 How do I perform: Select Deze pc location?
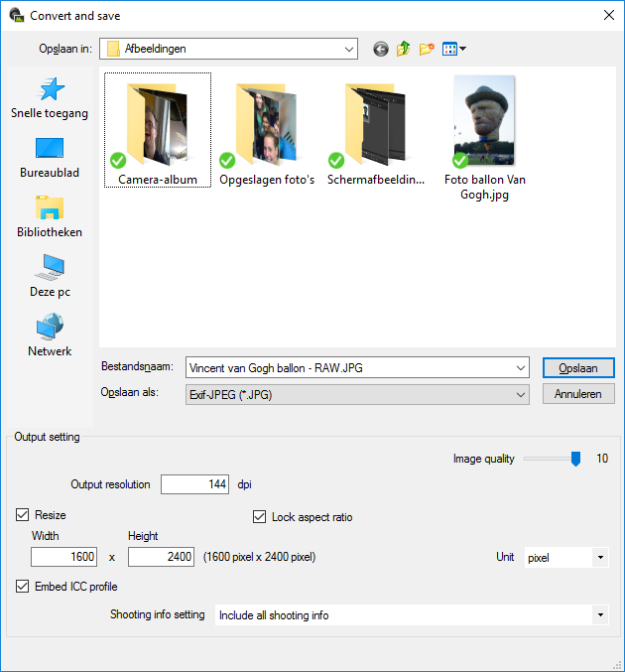[x=50, y=276]
